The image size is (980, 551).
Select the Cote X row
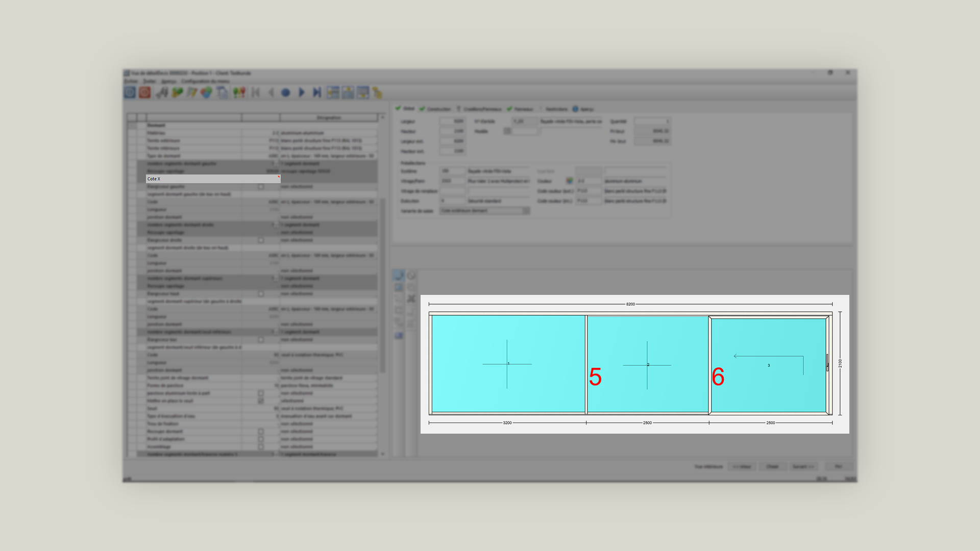click(213, 179)
